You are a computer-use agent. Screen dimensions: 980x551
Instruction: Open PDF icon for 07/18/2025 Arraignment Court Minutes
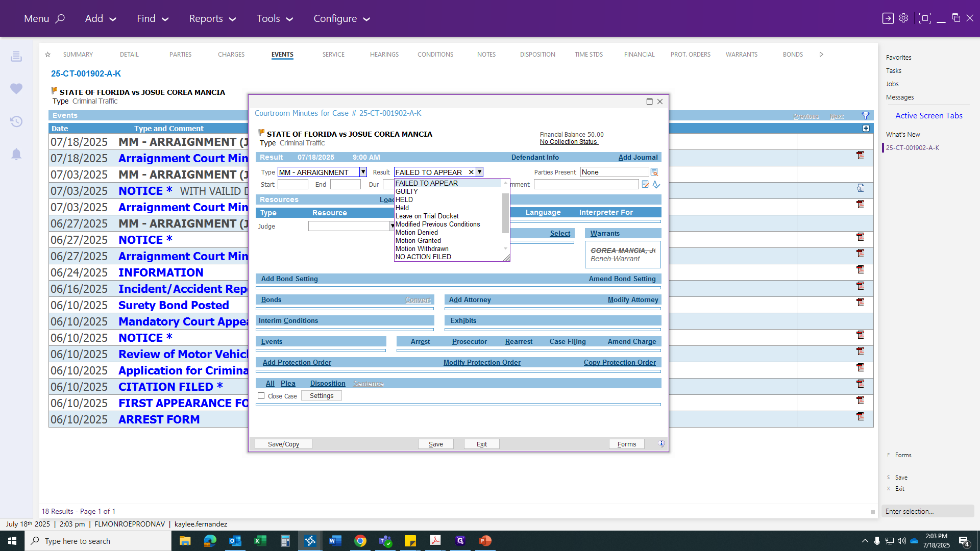[x=860, y=156]
